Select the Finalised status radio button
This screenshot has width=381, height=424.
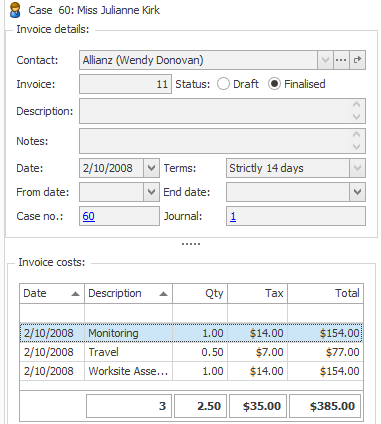(x=274, y=84)
